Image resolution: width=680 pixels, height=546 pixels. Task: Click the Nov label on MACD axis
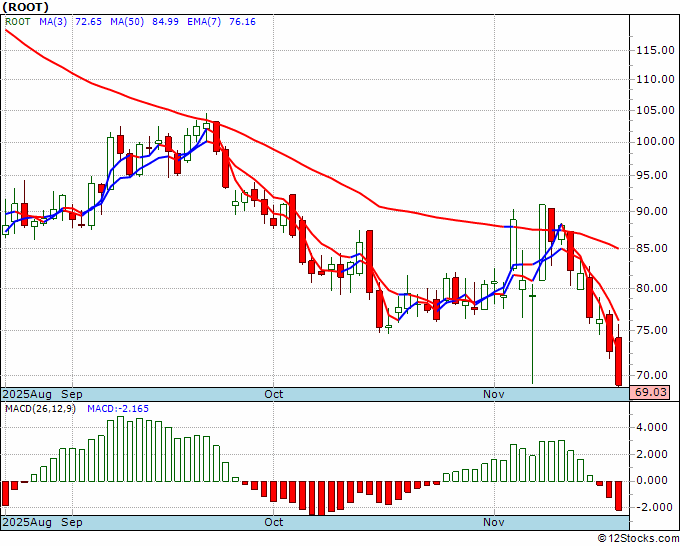coord(494,522)
